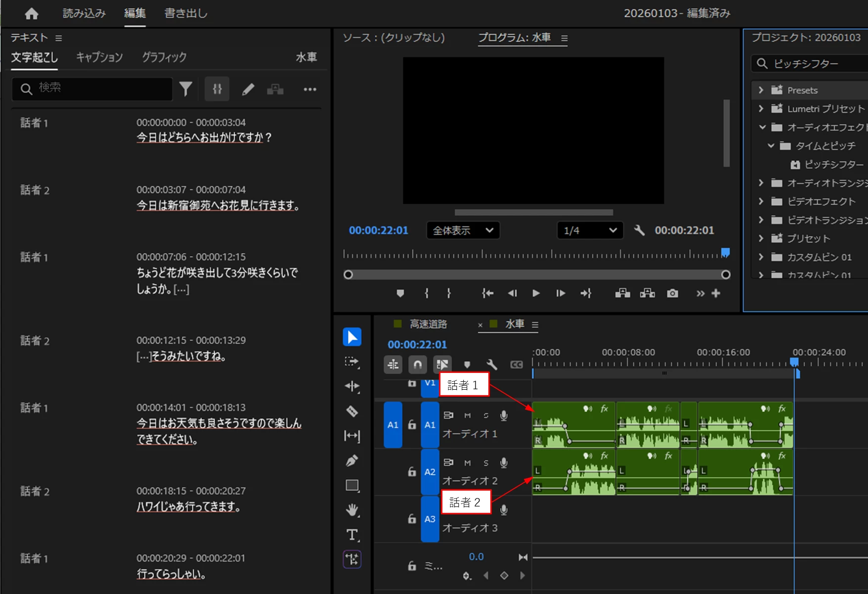Open the wrench settings in program monitor
The image size is (868, 594).
639,230
